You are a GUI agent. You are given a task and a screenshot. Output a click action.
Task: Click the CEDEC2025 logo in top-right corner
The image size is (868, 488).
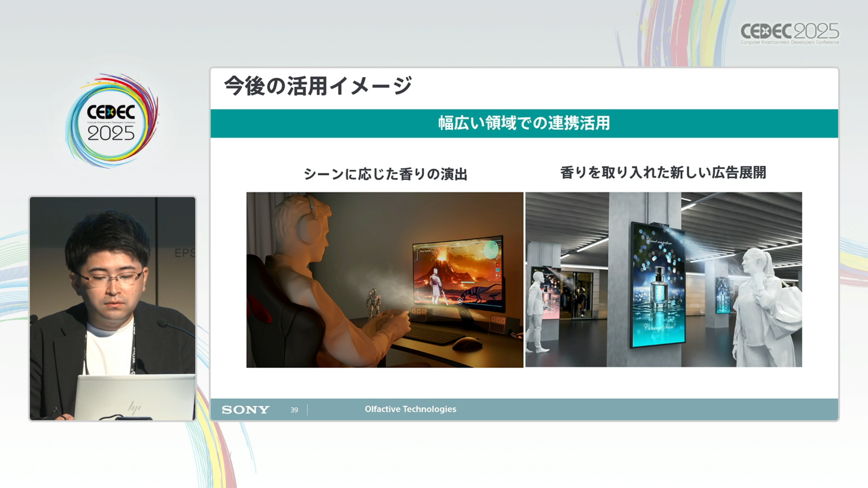coord(789,33)
